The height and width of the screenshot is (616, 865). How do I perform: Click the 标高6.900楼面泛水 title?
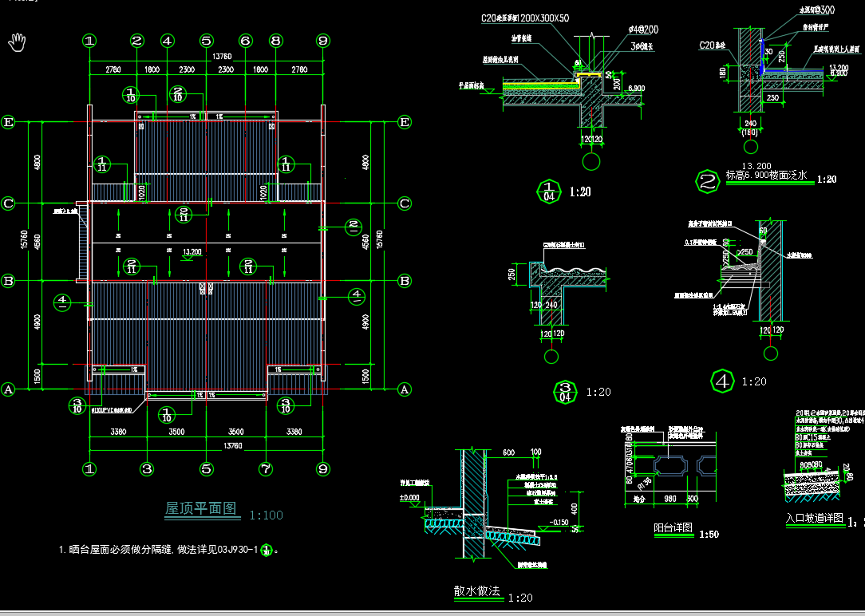(766, 176)
